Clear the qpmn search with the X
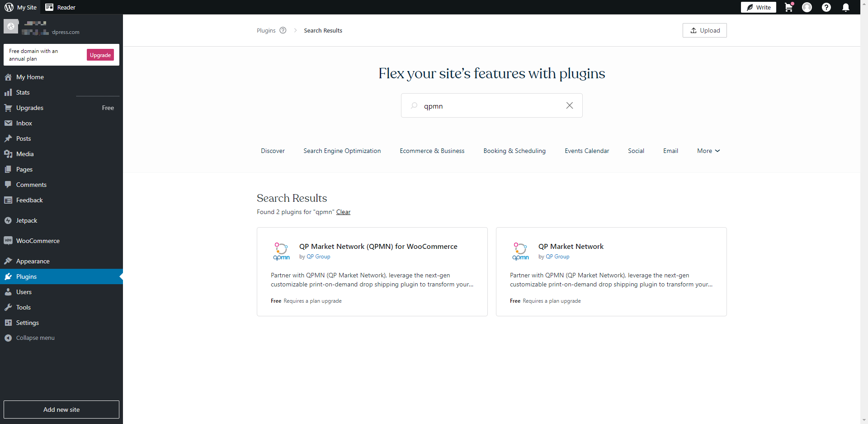 coord(569,105)
